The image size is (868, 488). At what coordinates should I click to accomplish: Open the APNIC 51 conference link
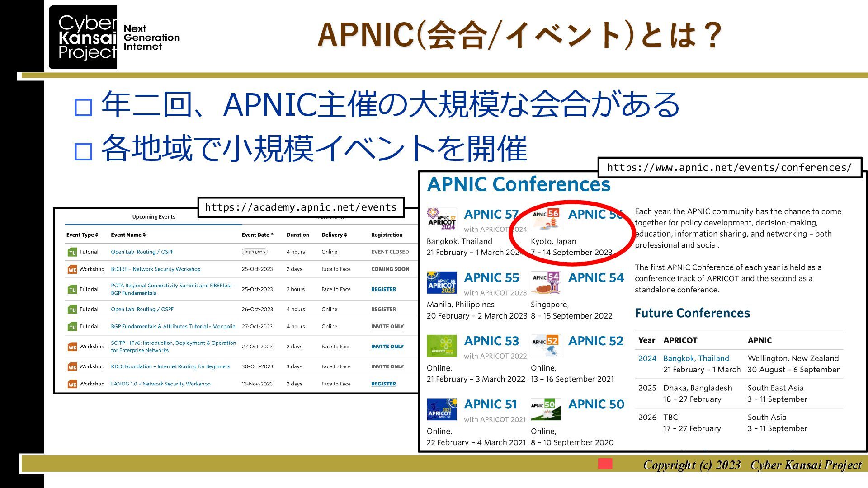click(491, 404)
